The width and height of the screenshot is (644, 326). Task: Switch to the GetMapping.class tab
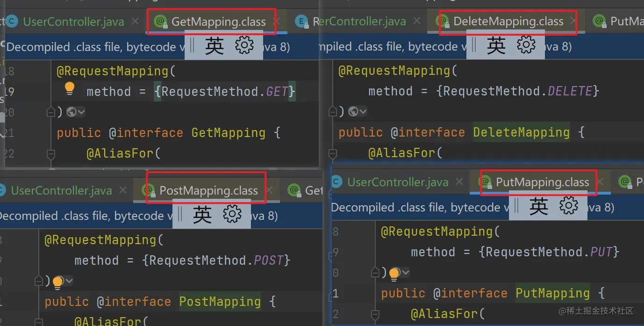[219, 22]
